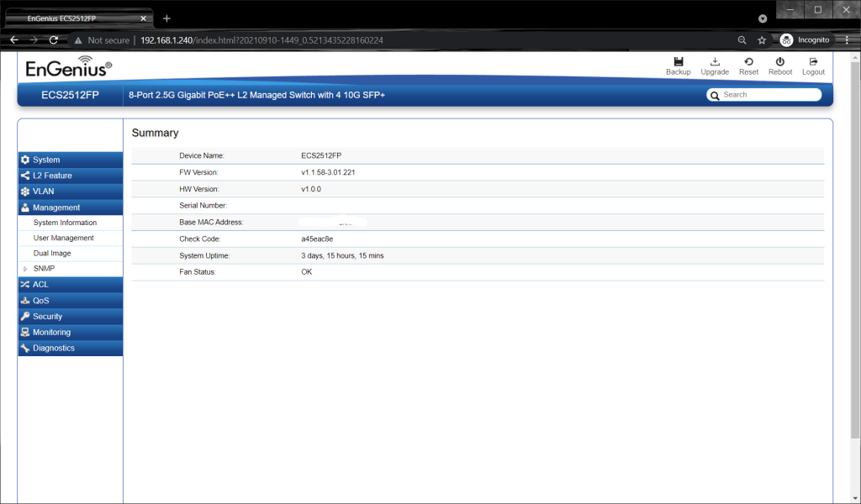
Task: Open the L2 Feature menu section
Action: click(71, 176)
